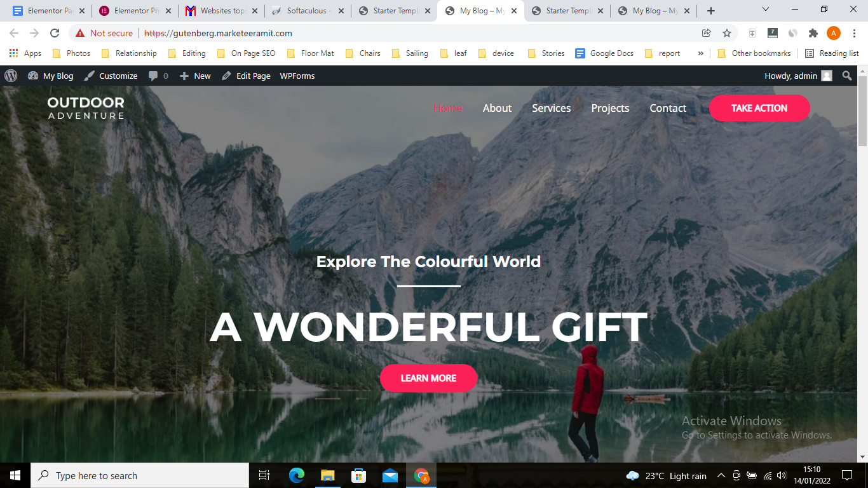Open File Explorer from the taskbar
The width and height of the screenshot is (868, 488).
327,475
